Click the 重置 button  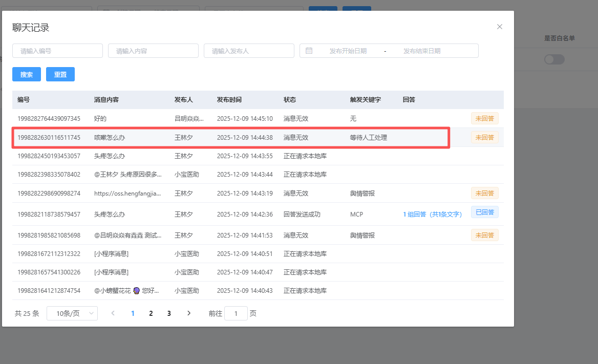tap(60, 74)
